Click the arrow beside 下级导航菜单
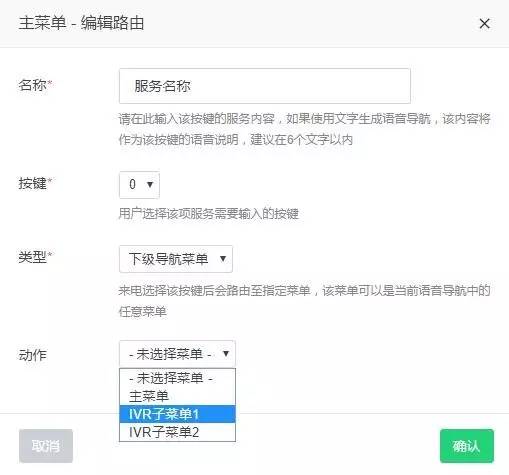Viewport: 509px width, 475px height. coord(223,259)
